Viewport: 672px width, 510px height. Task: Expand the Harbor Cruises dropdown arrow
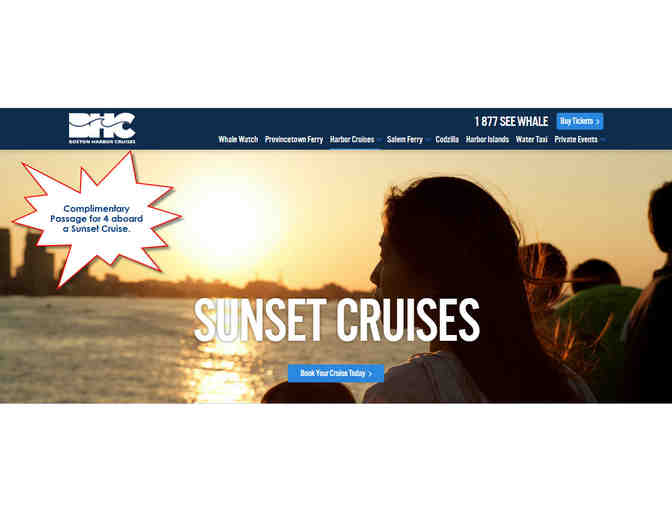(x=379, y=140)
